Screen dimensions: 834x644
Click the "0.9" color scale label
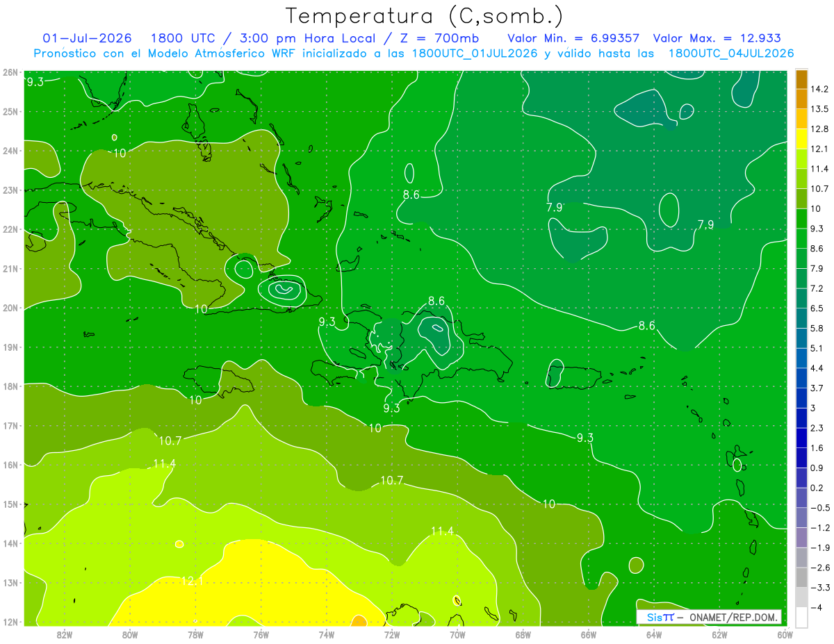[x=817, y=468]
